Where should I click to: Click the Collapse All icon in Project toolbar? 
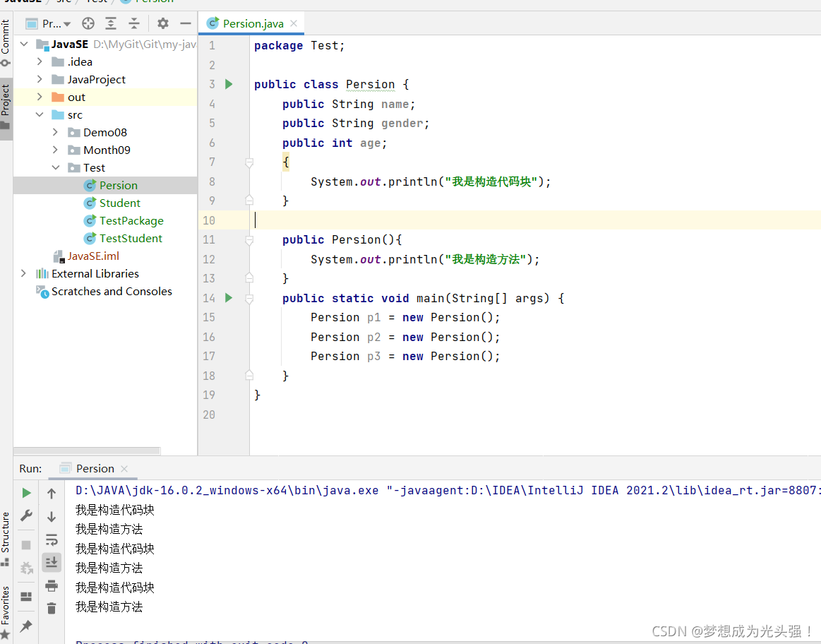click(134, 23)
